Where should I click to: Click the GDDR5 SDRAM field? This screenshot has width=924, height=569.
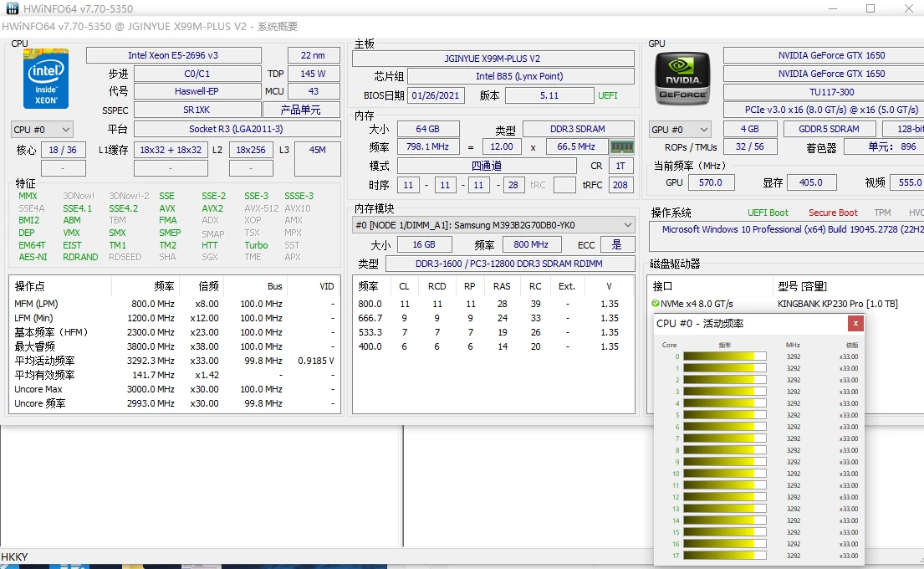(x=830, y=129)
